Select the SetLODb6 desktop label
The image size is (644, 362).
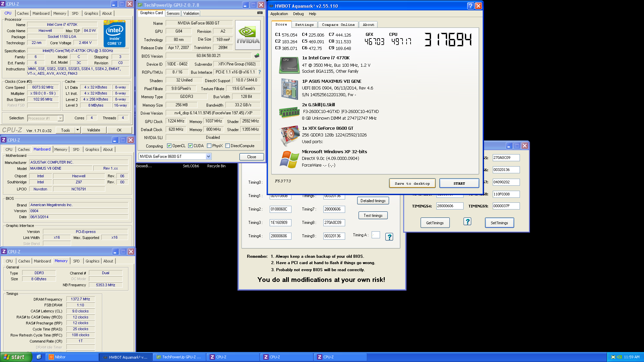coord(191,166)
